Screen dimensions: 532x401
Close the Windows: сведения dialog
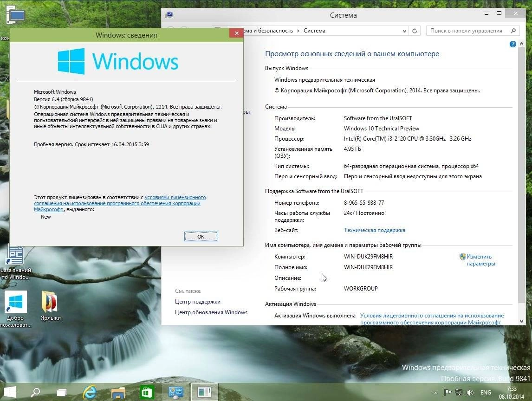(x=236, y=33)
